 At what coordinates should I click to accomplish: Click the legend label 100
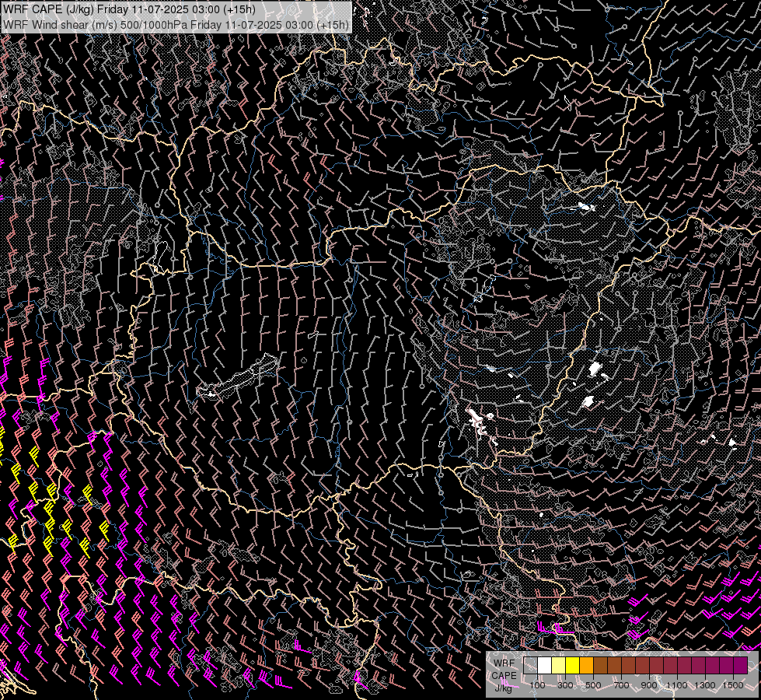coord(537,685)
